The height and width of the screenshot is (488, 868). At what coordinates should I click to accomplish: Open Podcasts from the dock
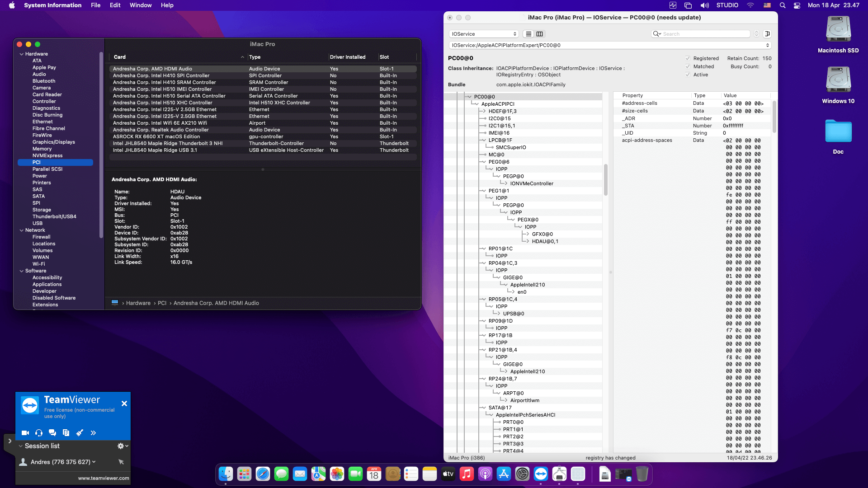click(x=485, y=474)
